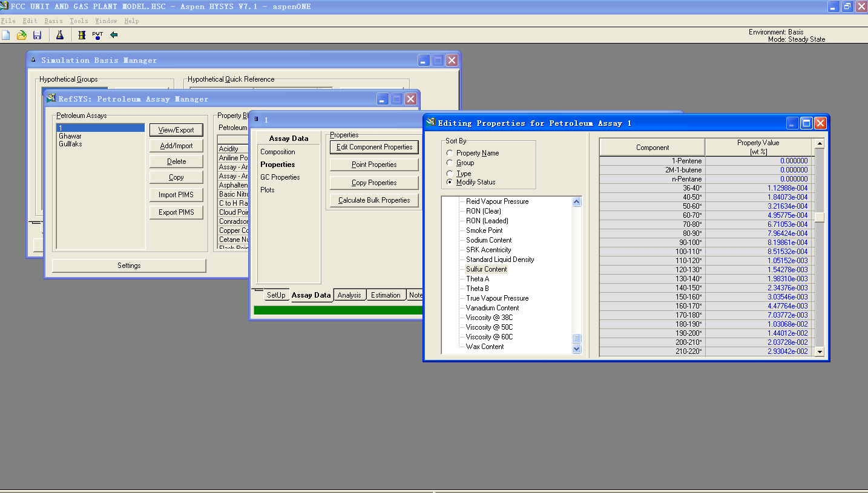The width and height of the screenshot is (868, 493).
Task: Select RON (Clear) property
Action: pyautogui.click(x=483, y=211)
